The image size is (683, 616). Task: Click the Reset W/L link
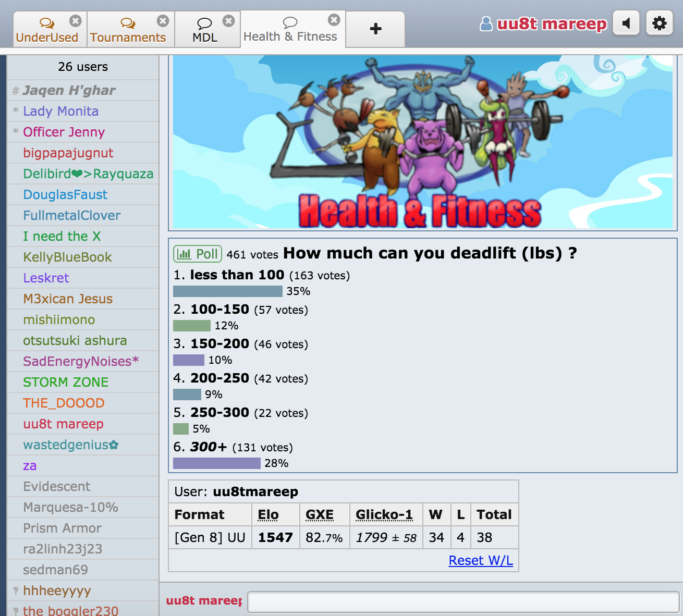pyautogui.click(x=480, y=560)
